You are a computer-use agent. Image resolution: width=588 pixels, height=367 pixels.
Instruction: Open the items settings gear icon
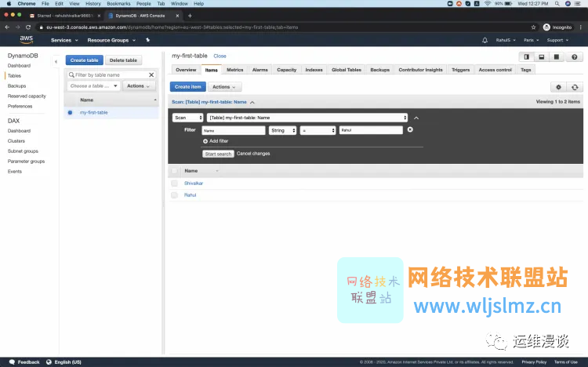tap(558, 87)
